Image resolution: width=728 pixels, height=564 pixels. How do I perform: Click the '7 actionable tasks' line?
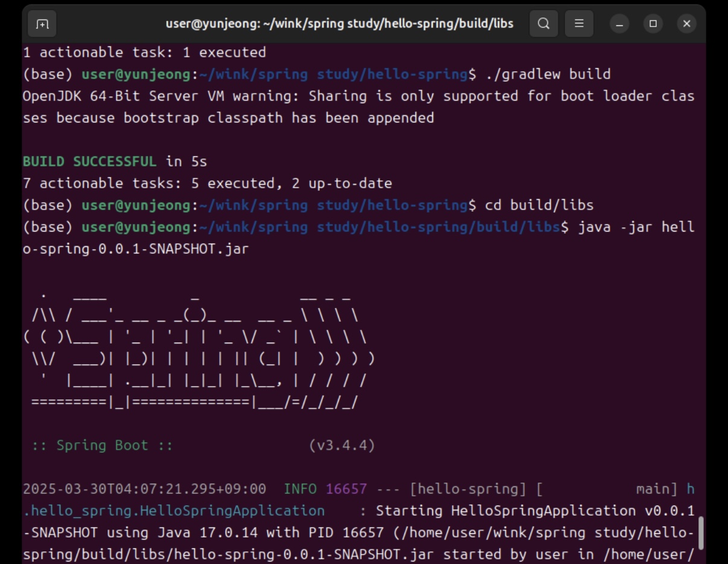[208, 183]
